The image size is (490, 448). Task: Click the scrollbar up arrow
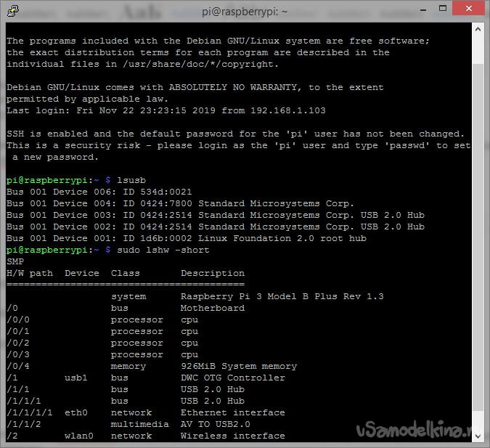point(478,29)
